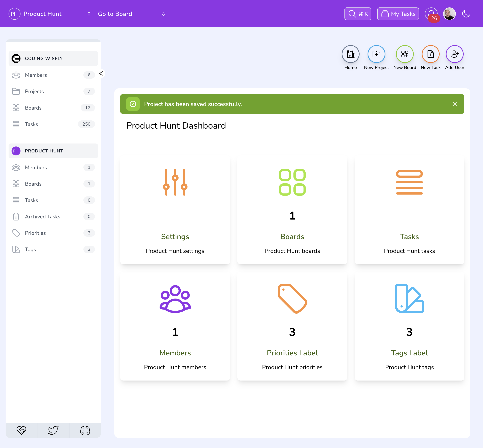Click 'Product Hunt priorities' description text
Screen dimensions: 483x448
(x=292, y=367)
